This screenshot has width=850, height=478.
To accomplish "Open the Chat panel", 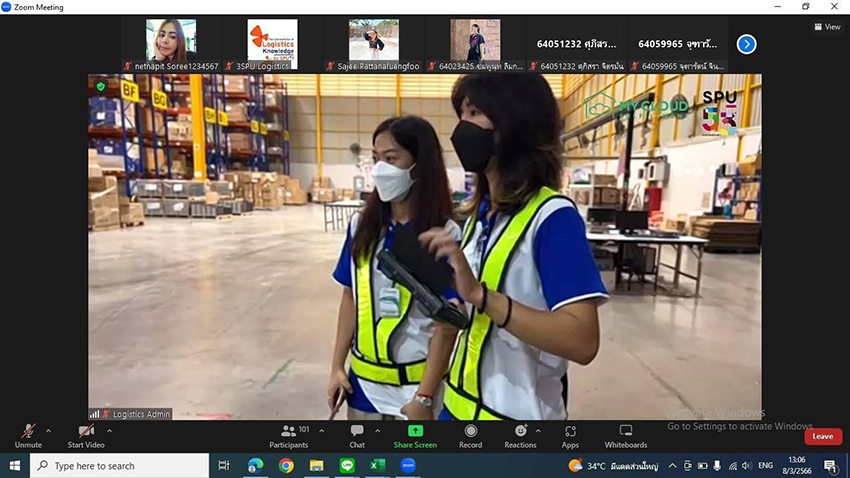I will pyautogui.click(x=357, y=436).
